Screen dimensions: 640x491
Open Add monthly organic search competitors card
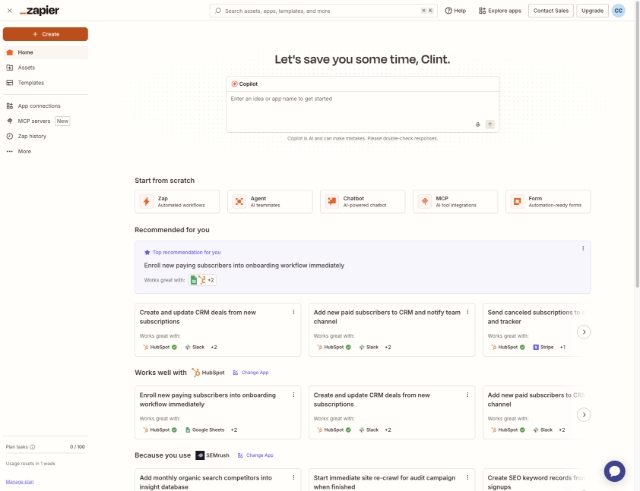pyautogui.click(x=218, y=480)
